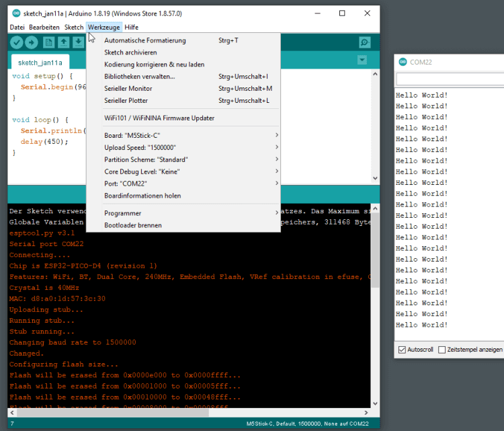The image size is (504, 431).
Task: Open Serial Monitor via magnifier toolbar icon
Action: (x=364, y=42)
